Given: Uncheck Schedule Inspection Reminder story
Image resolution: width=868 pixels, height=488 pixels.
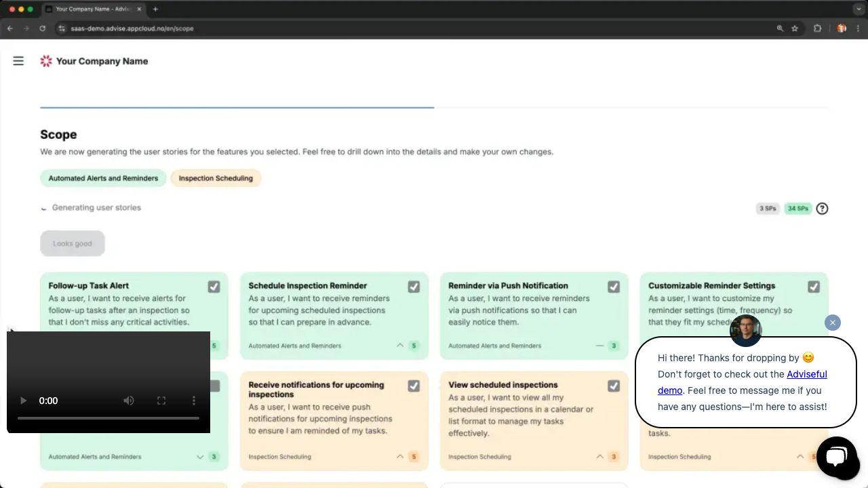Looking at the screenshot, I should 414,287.
